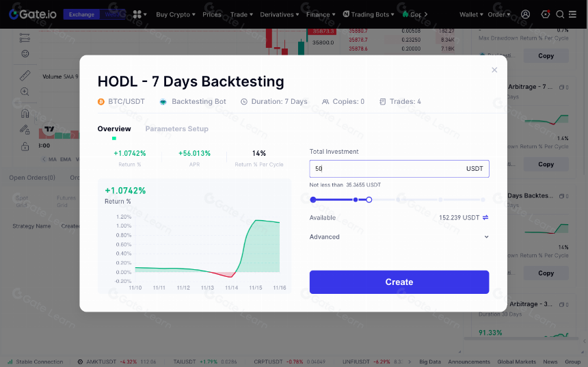This screenshot has height=367, width=588.
Task: Open the Derivatives dropdown menu
Action: point(280,14)
